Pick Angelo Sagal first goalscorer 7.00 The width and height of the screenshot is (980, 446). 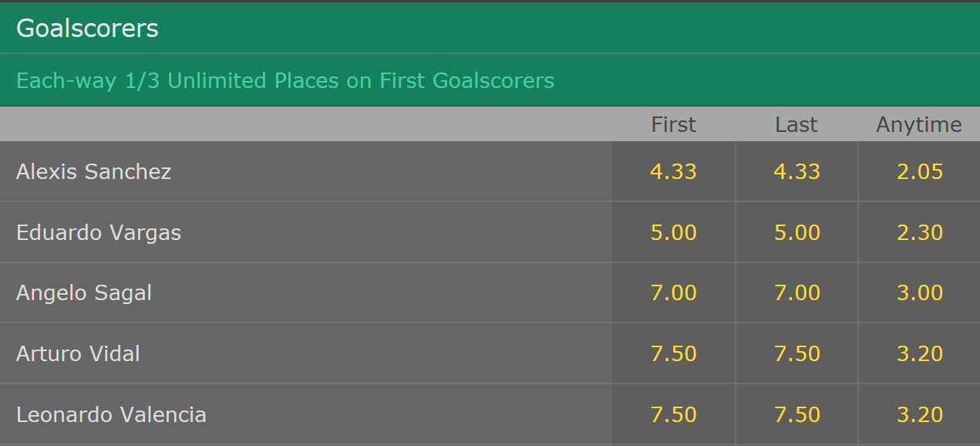[673, 292]
